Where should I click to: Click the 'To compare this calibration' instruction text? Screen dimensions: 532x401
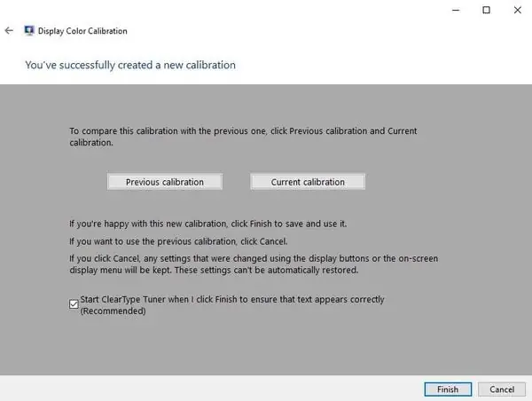(x=243, y=137)
